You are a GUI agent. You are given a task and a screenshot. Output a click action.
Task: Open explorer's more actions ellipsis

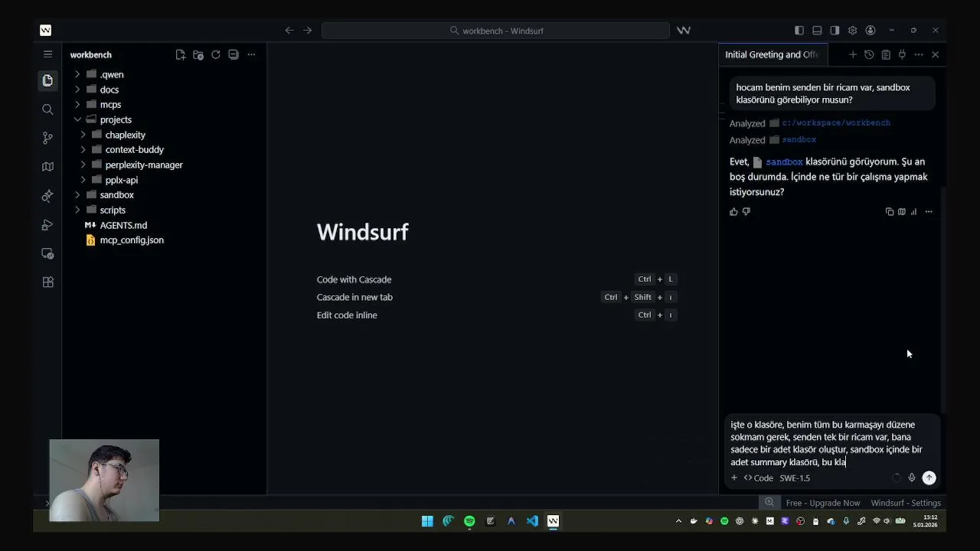[x=251, y=54]
